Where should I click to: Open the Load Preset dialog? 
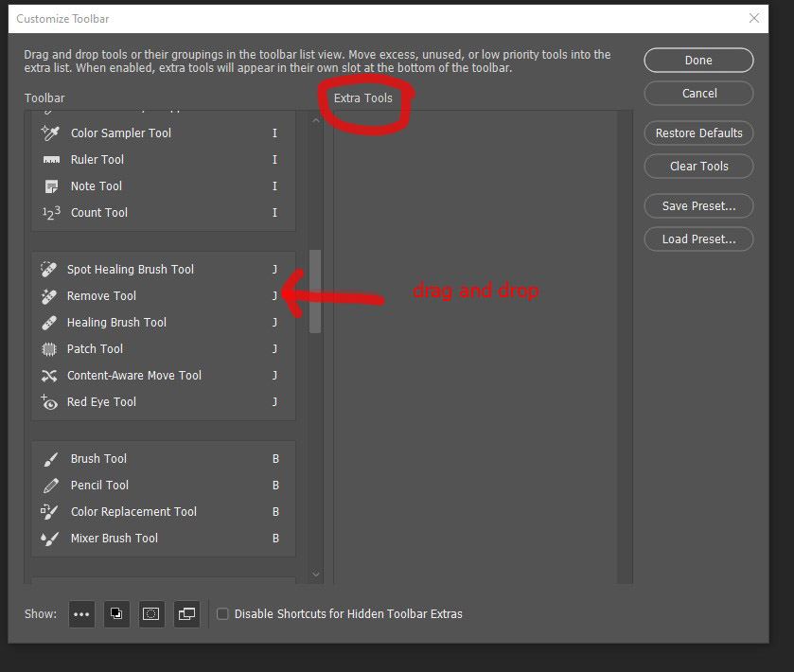(x=698, y=239)
